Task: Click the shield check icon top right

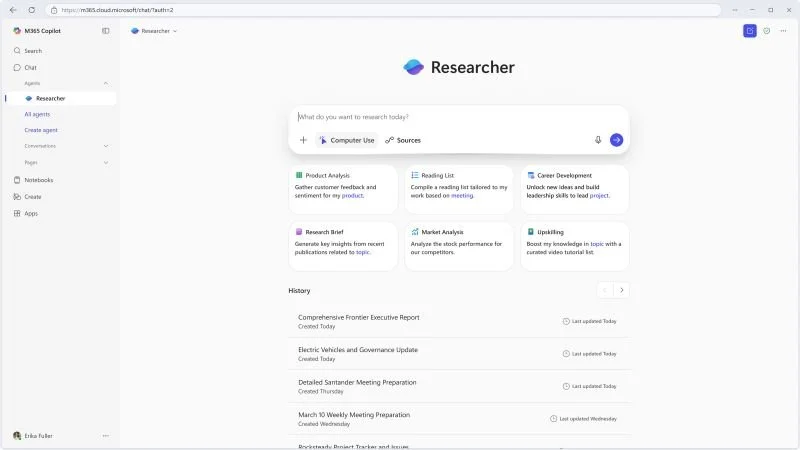Action: point(766,31)
